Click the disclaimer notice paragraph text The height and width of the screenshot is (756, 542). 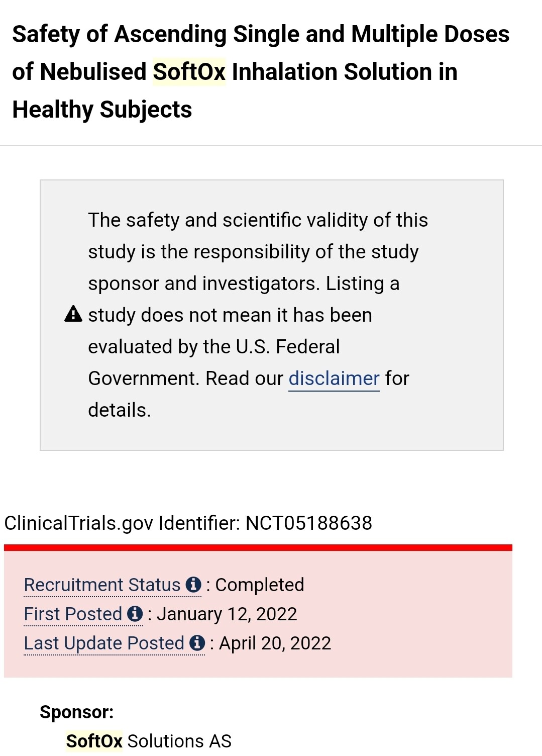click(x=258, y=315)
